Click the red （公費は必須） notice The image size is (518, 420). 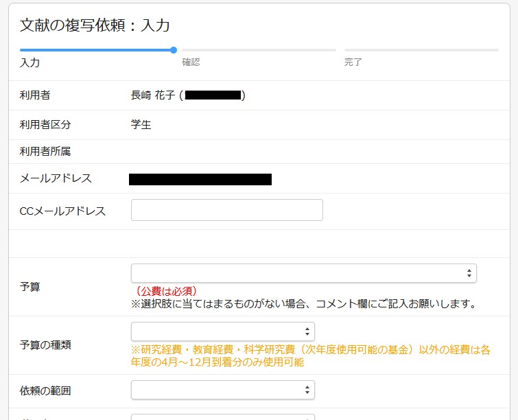tap(167, 291)
